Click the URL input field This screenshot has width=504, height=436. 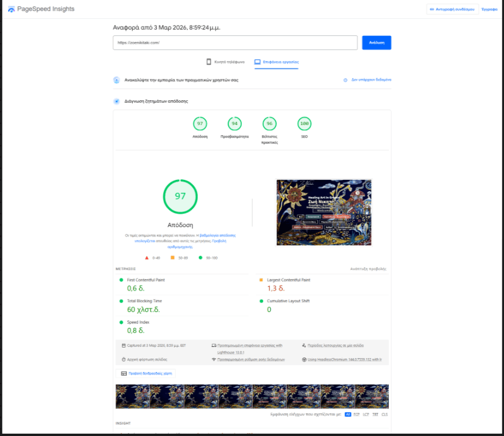pyautogui.click(x=235, y=42)
